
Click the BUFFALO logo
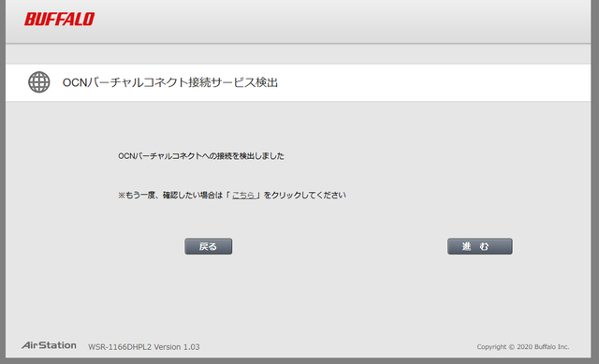click(60, 19)
